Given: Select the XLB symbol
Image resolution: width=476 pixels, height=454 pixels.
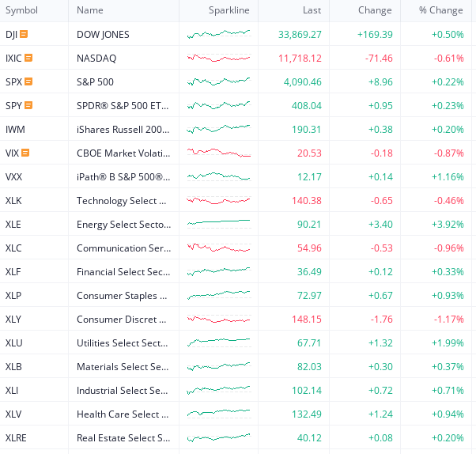Looking at the screenshot, I should coord(13,366).
